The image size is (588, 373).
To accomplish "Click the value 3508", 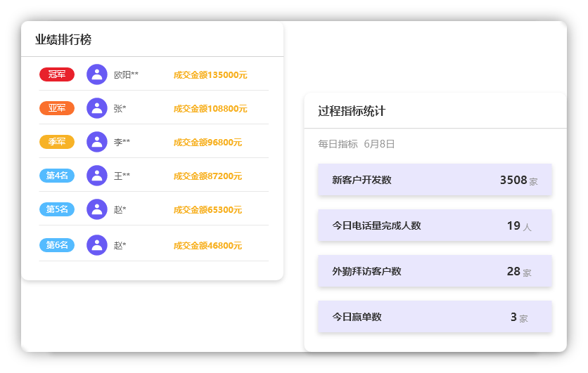I will 513,180.
